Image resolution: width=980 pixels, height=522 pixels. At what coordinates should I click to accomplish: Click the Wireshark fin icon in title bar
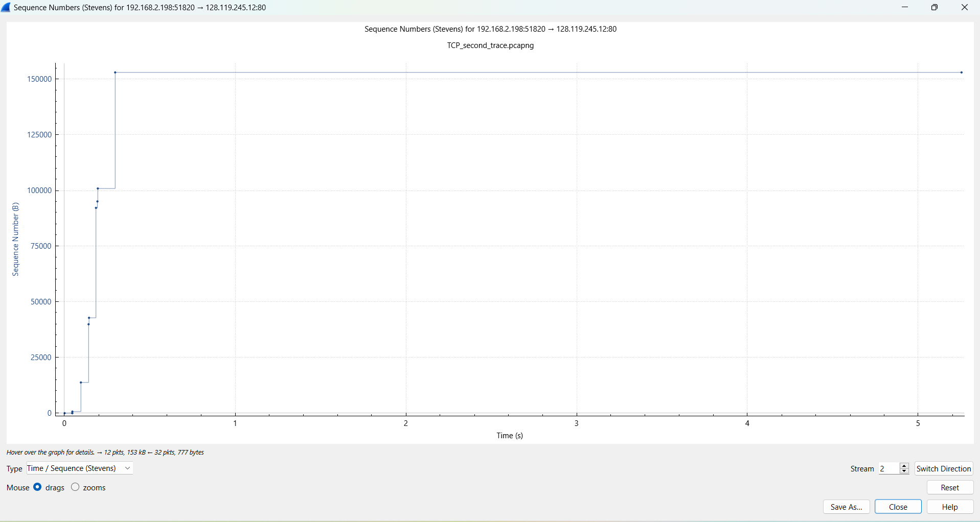point(6,8)
